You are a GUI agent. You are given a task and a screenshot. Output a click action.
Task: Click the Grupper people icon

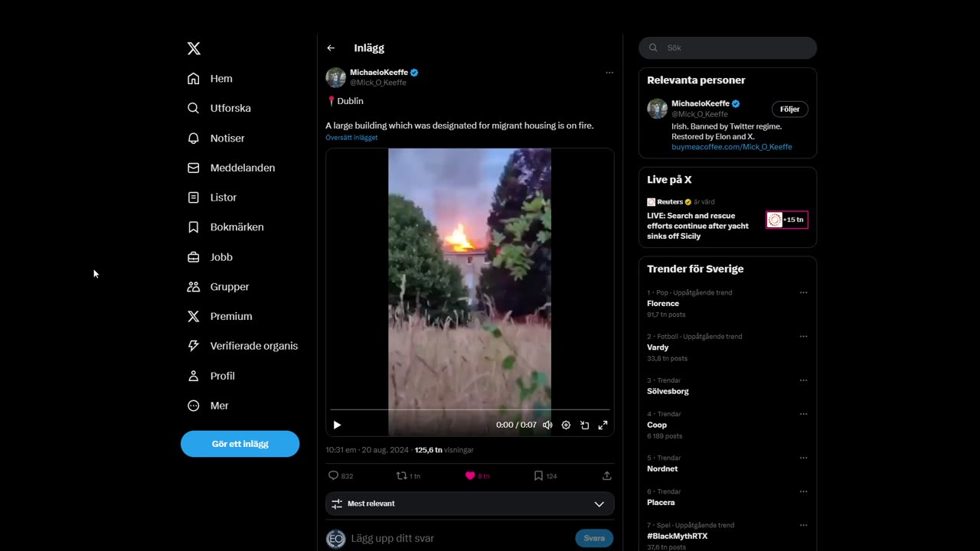pyautogui.click(x=194, y=287)
